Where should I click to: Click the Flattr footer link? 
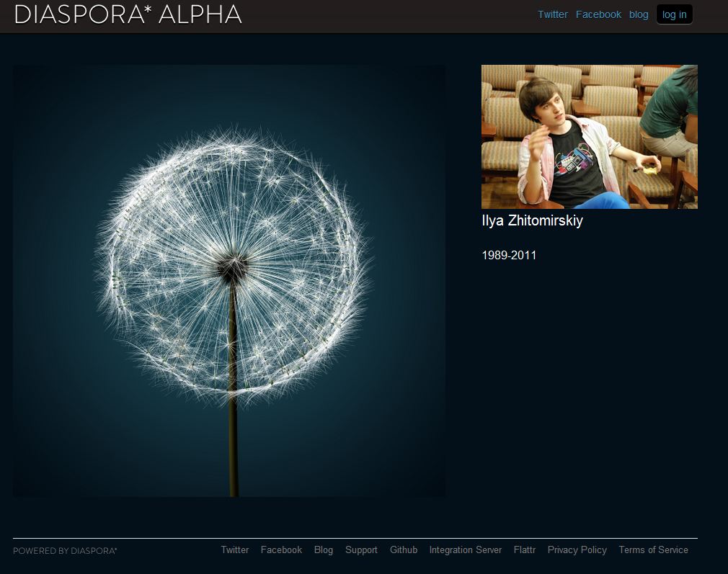pos(524,550)
